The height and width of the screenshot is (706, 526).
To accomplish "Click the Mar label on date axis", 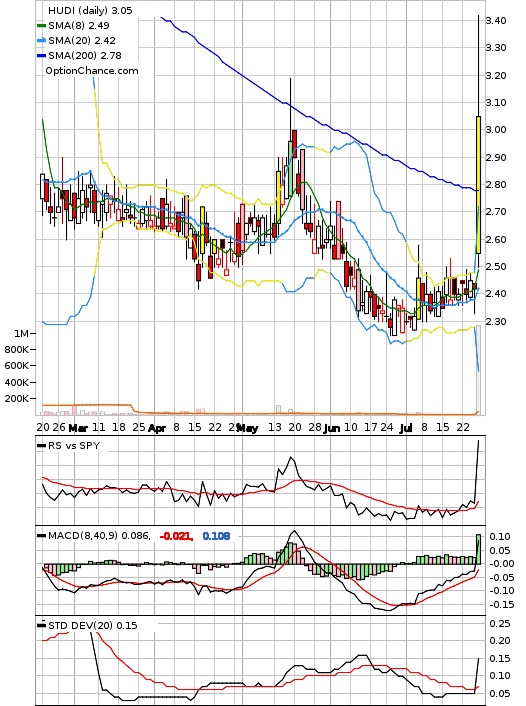I will click(x=77, y=427).
